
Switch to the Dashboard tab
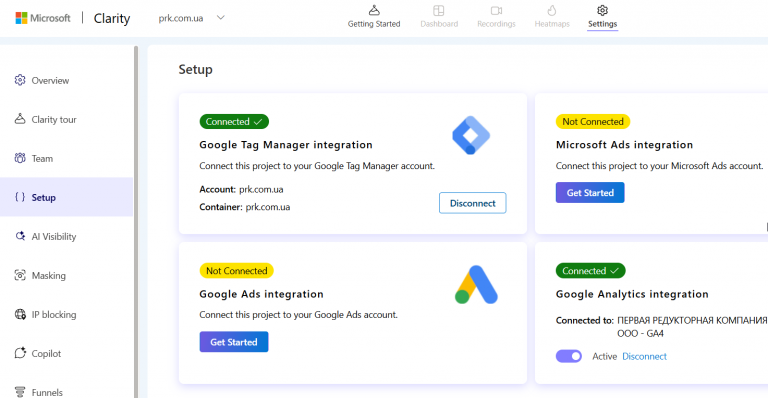[439, 17]
